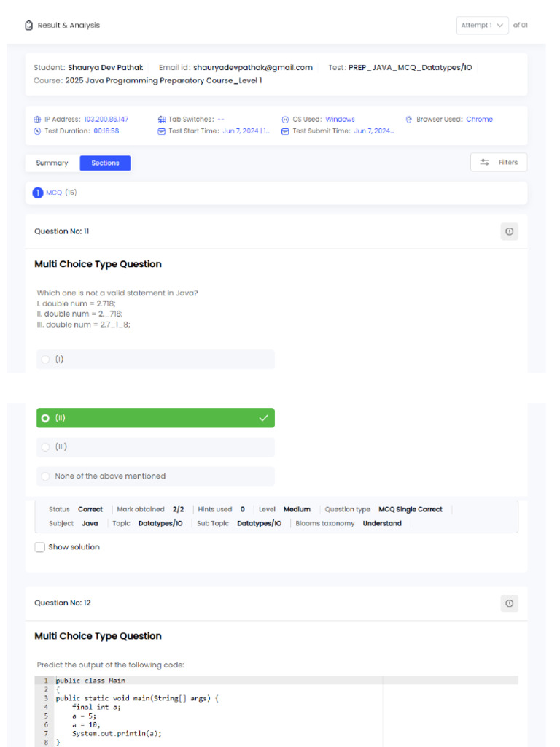The image size is (560, 747).
Task: Click the globe icon beside IP Address
Action: (37, 120)
